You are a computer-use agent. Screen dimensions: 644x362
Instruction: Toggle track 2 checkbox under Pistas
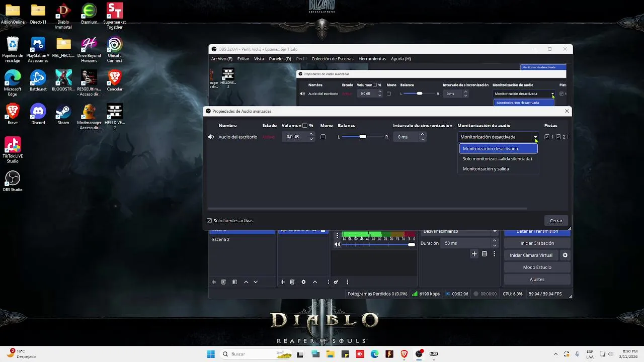[558, 137]
